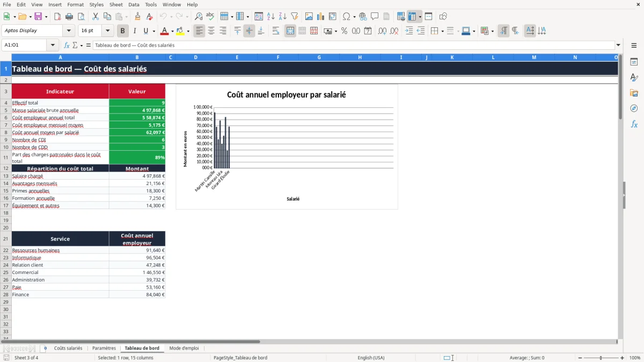644x362 pixels.
Task: Click Add Decimal Place icon
Action: 382,31
